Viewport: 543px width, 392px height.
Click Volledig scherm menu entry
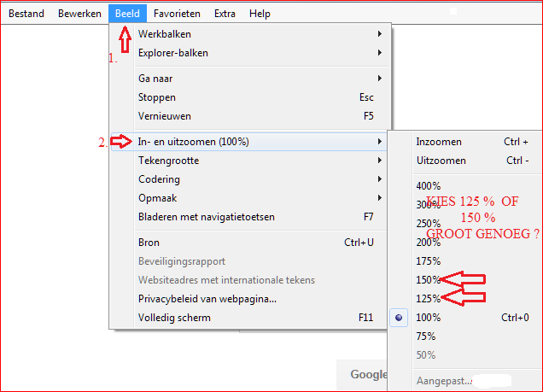(174, 318)
